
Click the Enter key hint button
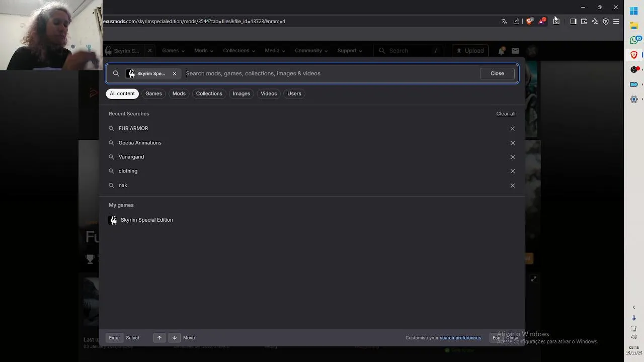coord(114,338)
